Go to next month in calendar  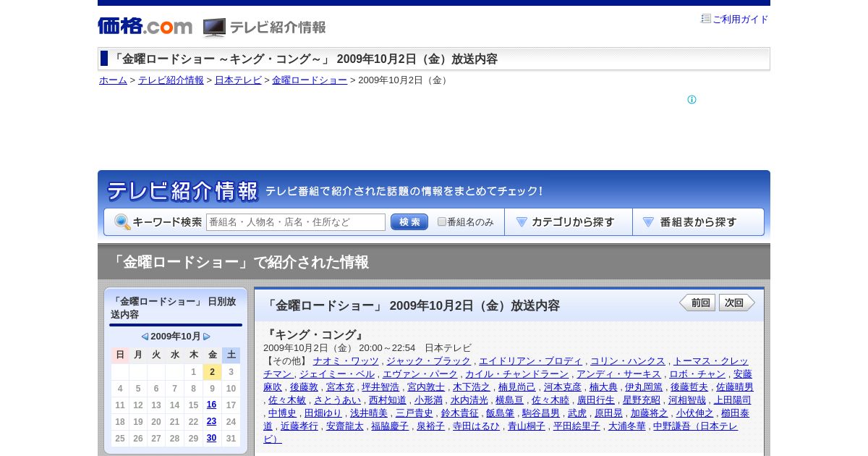click(x=207, y=337)
